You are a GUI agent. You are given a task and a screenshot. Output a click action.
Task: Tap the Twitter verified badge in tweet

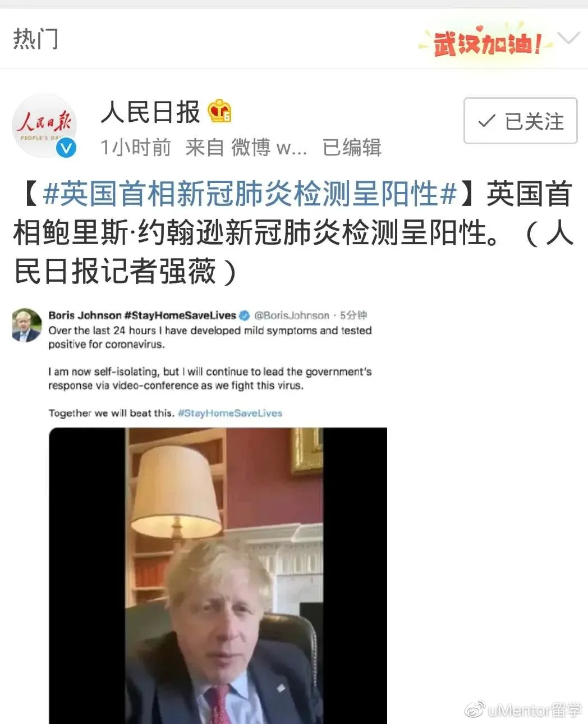point(245,315)
